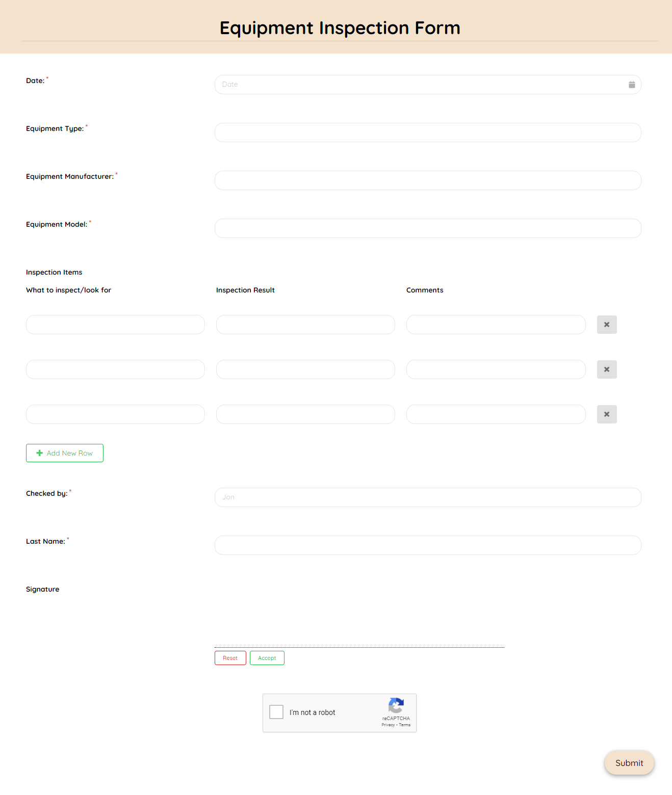Delete the third inspection row
The image size is (672, 795).
[x=607, y=414]
